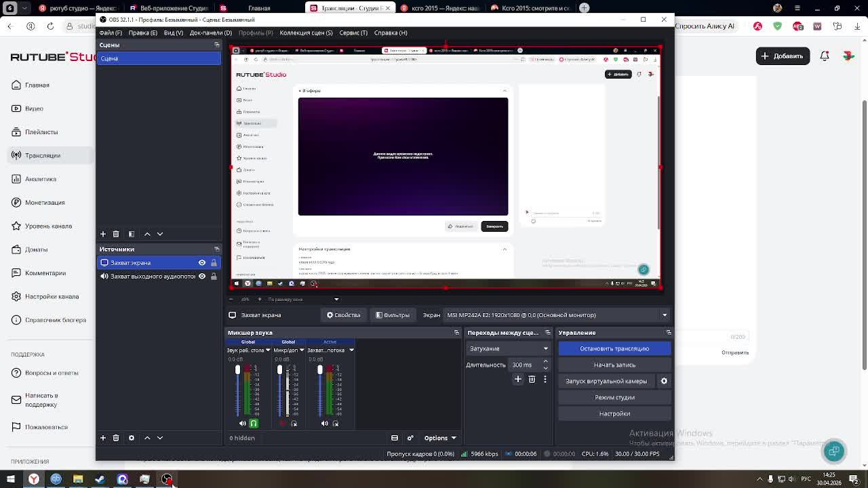Open Файл menu in OBS
Image resolution: width=868 pixels, height=488 pixels.
coord(111,33)
